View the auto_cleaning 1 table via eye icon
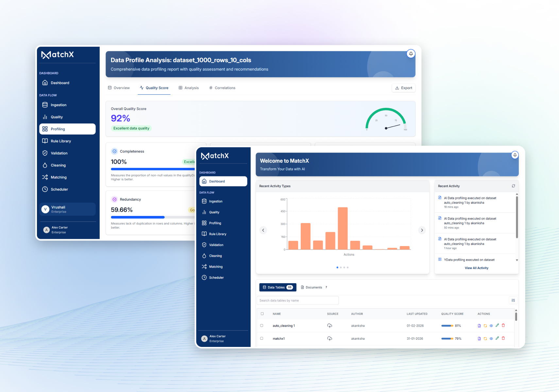This screenshot has width=559, height=392. [x=491, y=326]
